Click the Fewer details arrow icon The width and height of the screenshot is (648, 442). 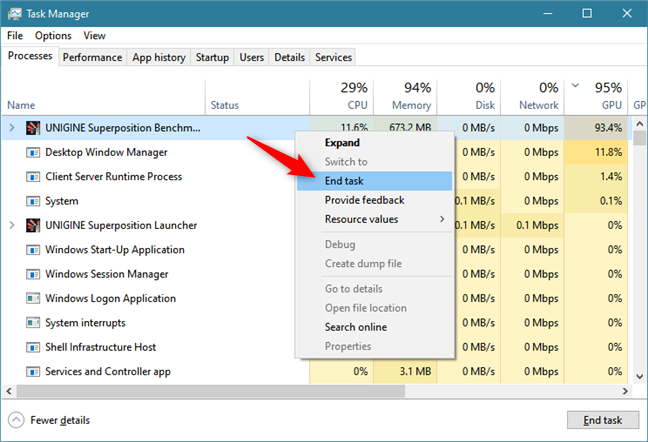[x=16, y=420]
